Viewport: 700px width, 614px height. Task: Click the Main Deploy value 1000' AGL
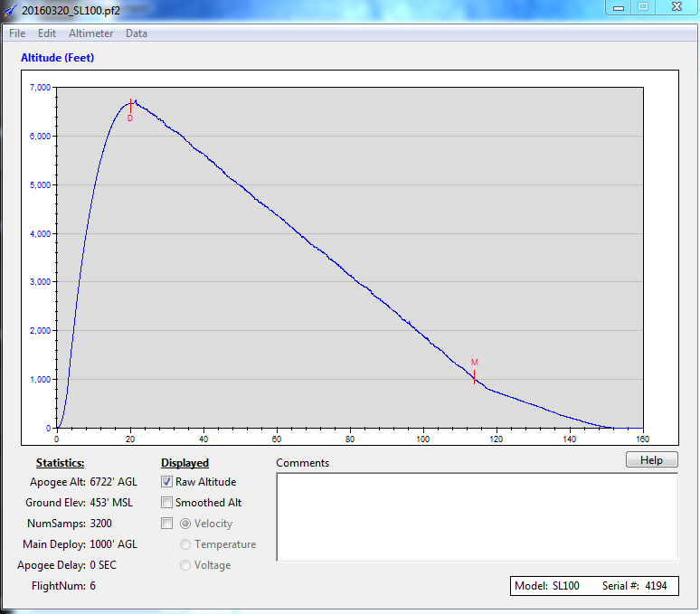point(113,544)
